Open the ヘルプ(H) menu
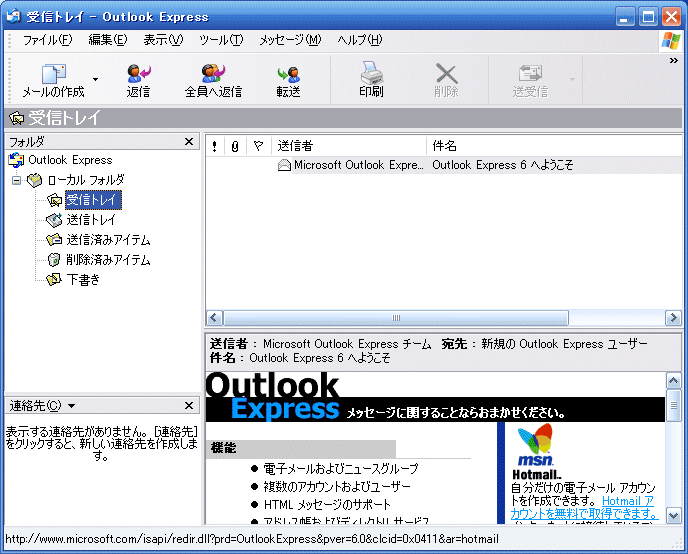The width and height of the screenshot is (688, 554). (x=359, y=40)
